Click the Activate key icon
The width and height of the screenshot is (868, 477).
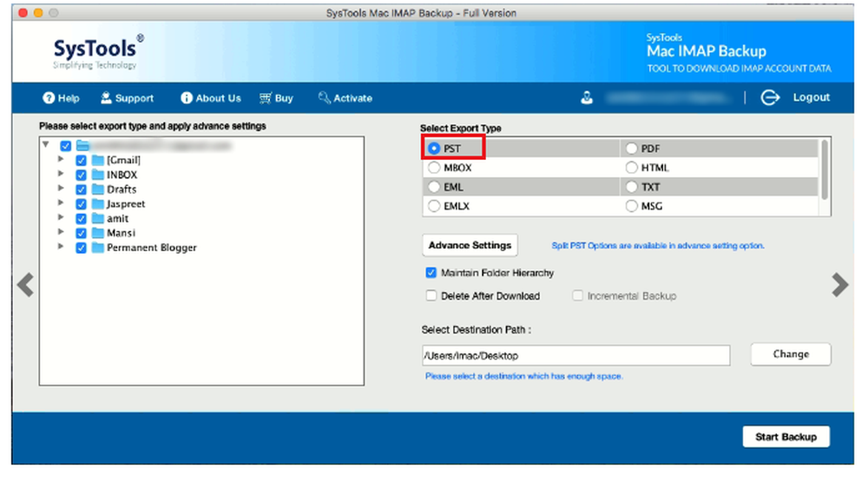(x=324, y=98)
